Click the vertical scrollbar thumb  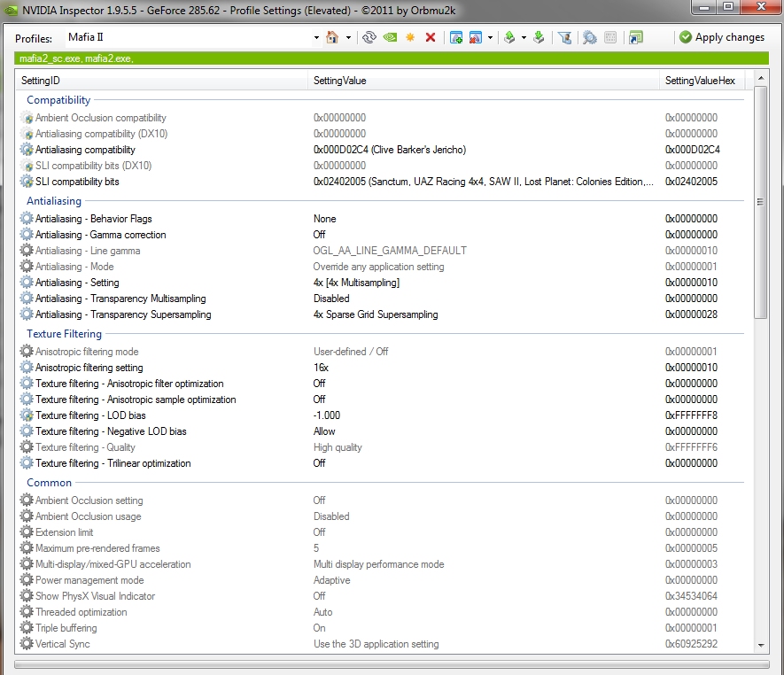[x=760, y=202]
